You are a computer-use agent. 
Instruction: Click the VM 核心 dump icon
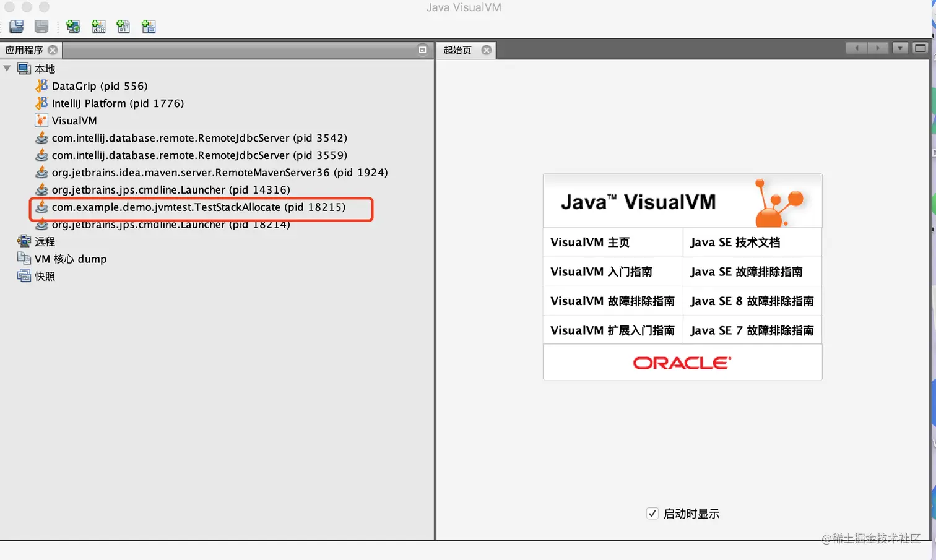tap(24, 259)
